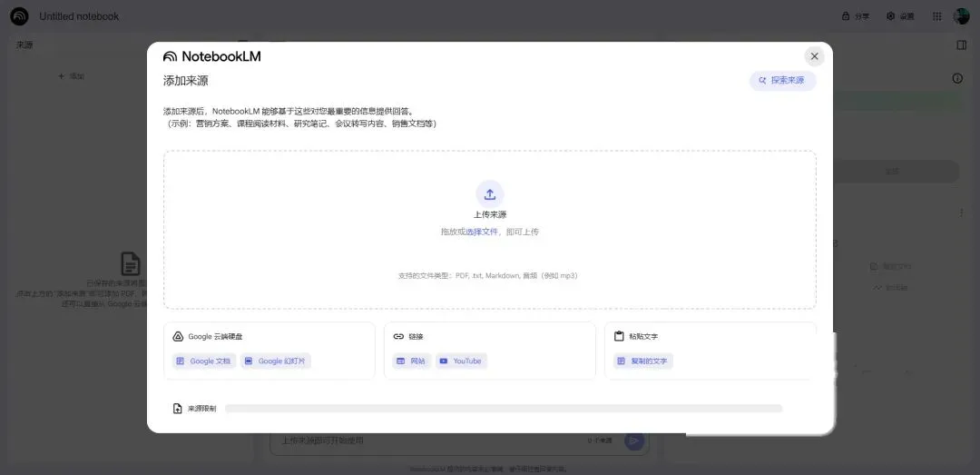The width and height of the screenshot is (980, 475).
Task: Click the YouTube chip play icon
Action: tap(443, 361)
